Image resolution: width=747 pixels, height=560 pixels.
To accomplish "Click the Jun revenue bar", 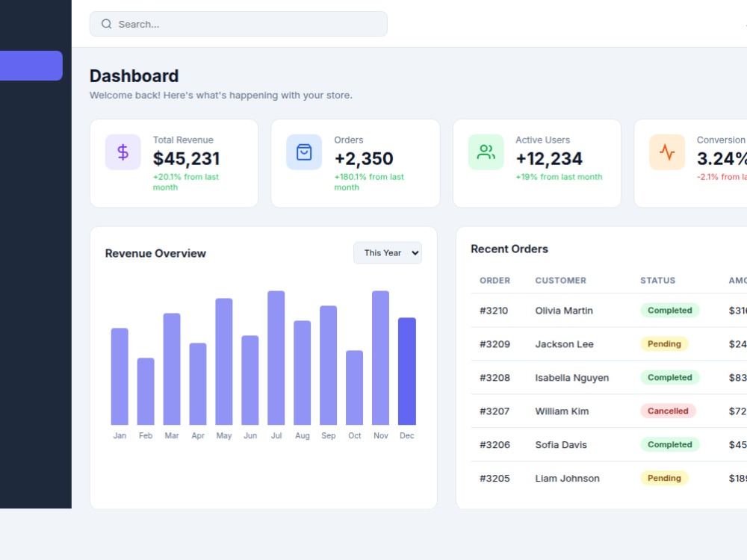I will [x=250, y=380].
